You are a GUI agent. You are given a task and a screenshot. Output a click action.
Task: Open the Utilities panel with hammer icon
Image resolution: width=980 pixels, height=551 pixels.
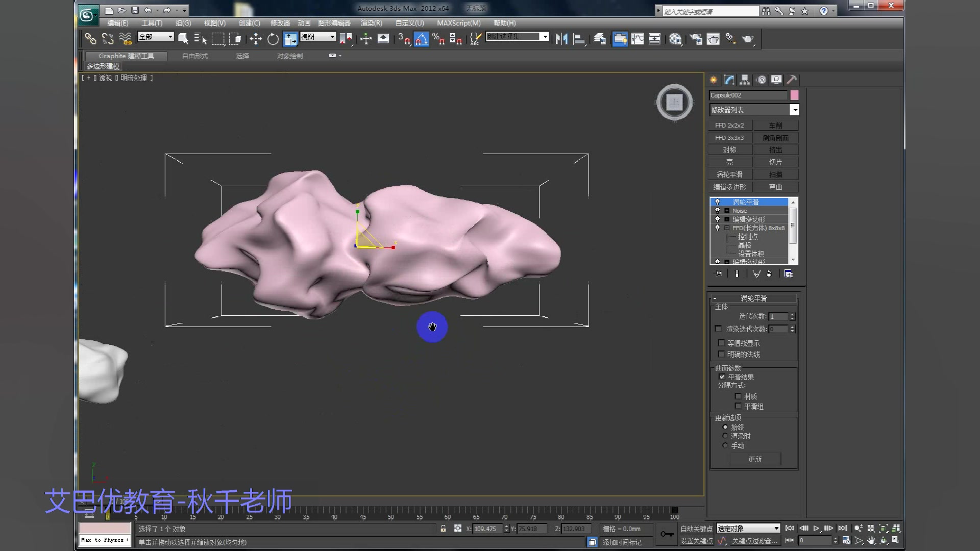[x=792, y=80]
